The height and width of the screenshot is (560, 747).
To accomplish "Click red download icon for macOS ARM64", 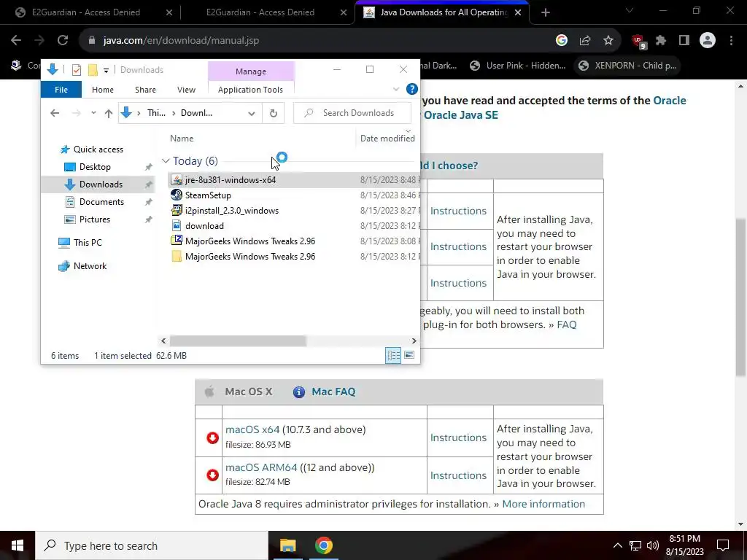I will tap(212, 475).
